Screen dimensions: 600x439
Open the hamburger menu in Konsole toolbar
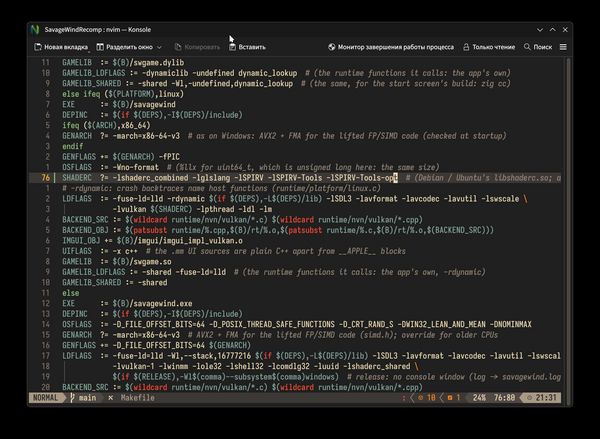click(x=563, y=47)
